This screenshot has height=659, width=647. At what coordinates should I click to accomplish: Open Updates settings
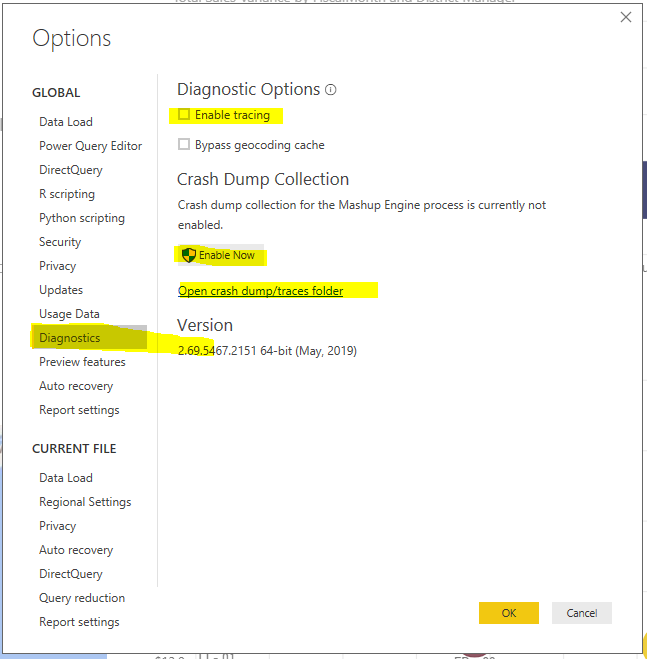coord(61,290)
